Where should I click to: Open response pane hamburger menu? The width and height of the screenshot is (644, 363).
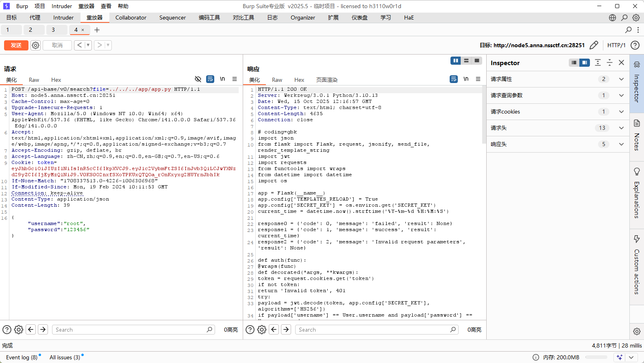(x=478, y=79)
